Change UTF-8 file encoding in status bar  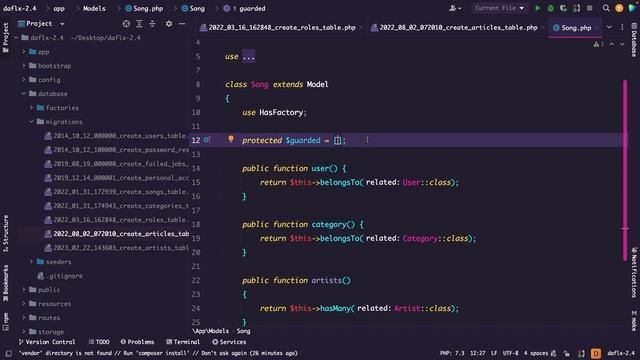pyautogui.click(x=510, y=353)
